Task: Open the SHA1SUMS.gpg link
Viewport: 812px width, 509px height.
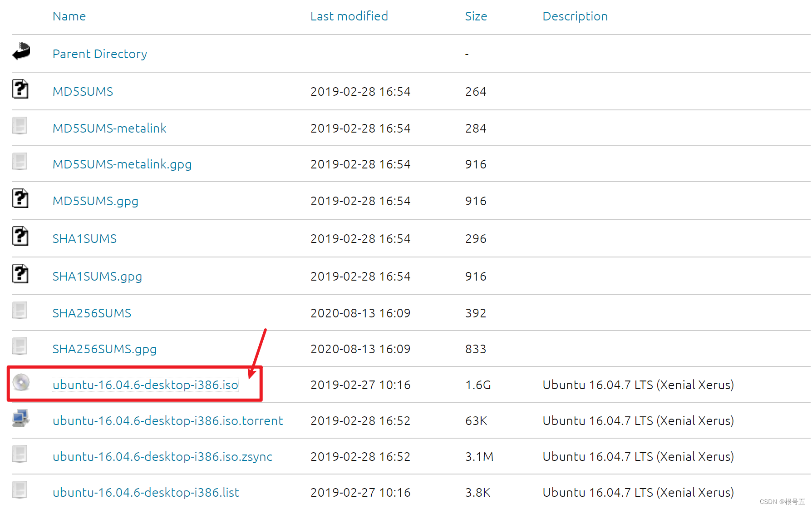Action: click(97, 277)
